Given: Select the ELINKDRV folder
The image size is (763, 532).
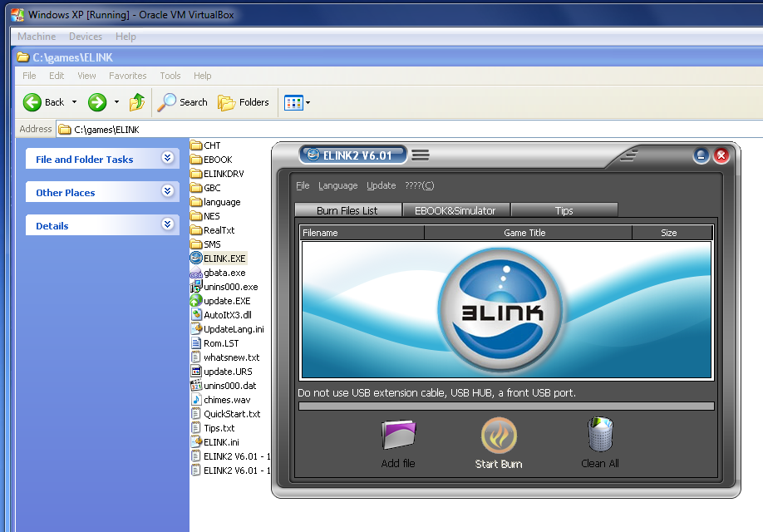Looking at the screenshot, I should click(x=217, y=173).
